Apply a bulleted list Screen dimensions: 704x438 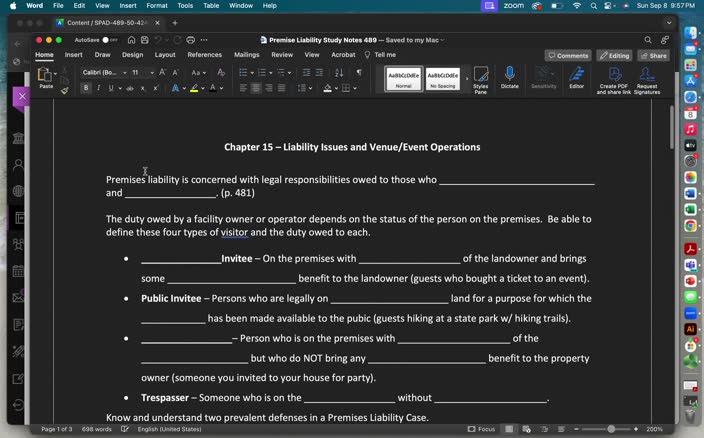pyautogui.click(x=243, y=73)
